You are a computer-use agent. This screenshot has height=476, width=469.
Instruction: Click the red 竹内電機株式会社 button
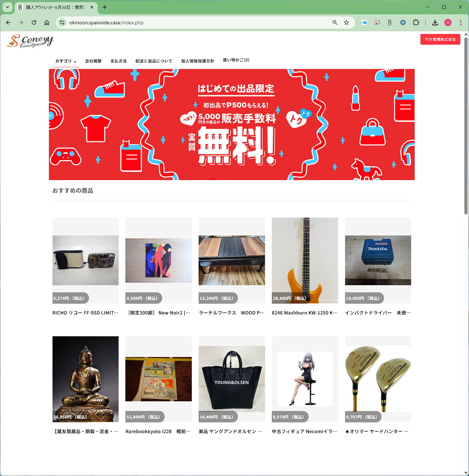(440, 39)
